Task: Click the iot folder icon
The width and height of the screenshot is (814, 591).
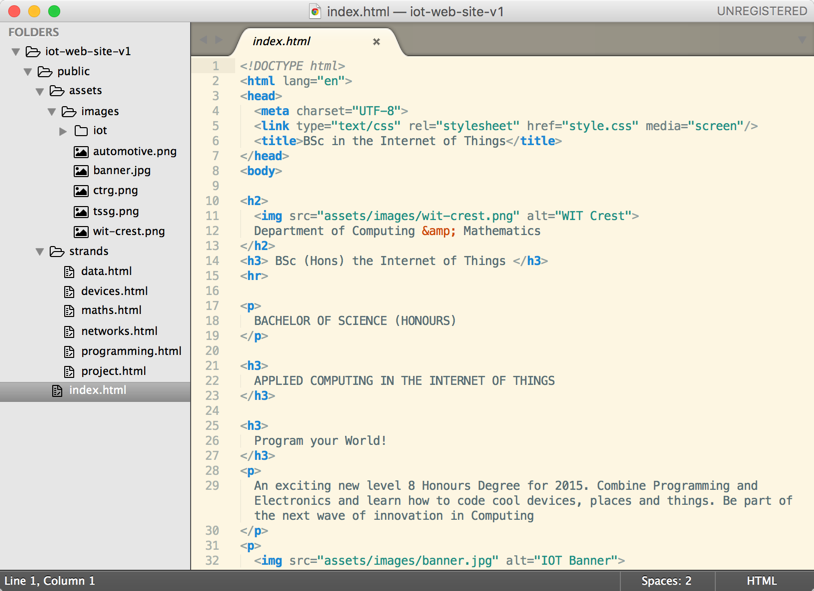Action: coord(81,131)
